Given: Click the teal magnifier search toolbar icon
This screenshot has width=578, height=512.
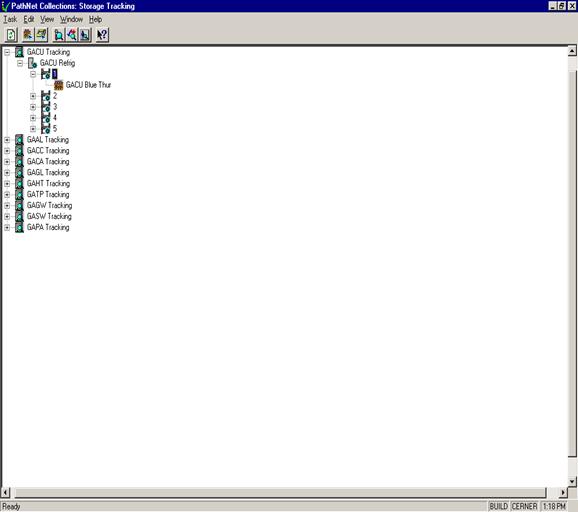Looking at the screenshot, I should point(59,35).
